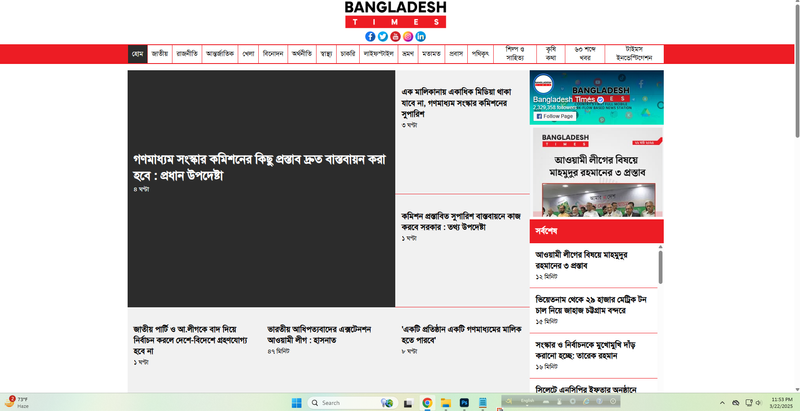
Task: Open the পথিকৃৎ menu section
Action: point(481,54)
